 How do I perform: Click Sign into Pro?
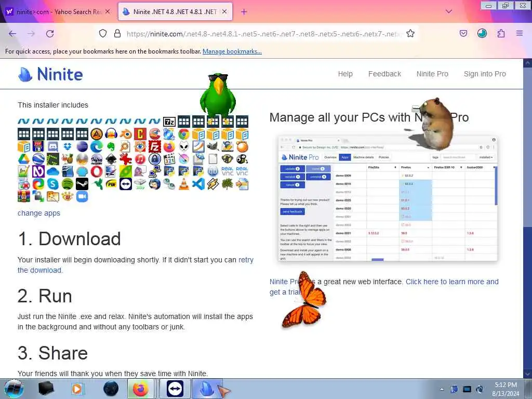click(x=485, y=74)
